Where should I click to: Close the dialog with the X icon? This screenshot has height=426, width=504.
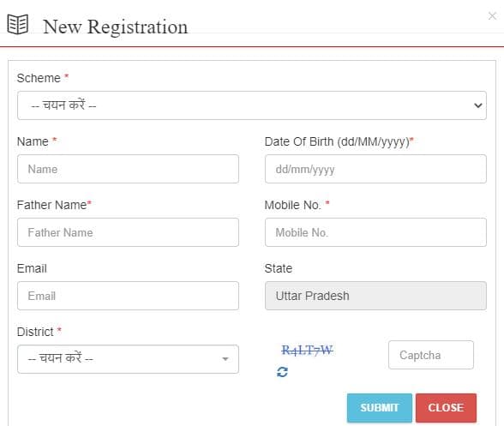point(492,15)
